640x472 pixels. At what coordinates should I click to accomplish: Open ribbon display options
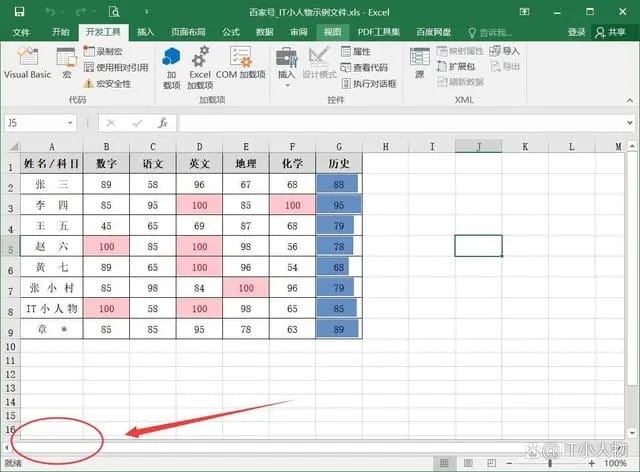click(524, 12)
